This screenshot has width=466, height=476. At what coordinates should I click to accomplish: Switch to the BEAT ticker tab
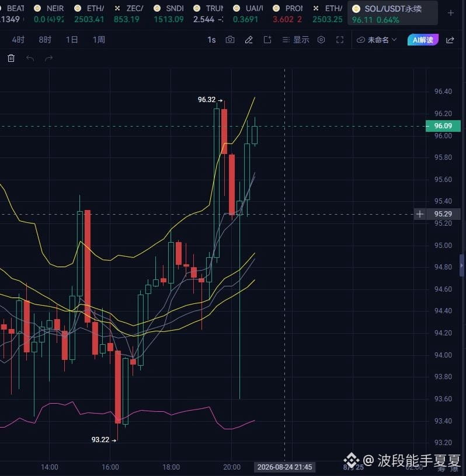tap(12, 13)
